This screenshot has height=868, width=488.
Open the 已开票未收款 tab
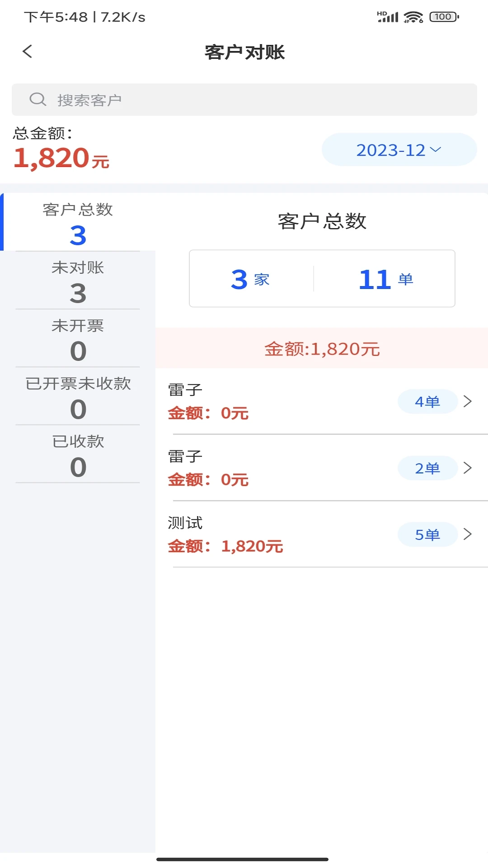pos(78,396)
